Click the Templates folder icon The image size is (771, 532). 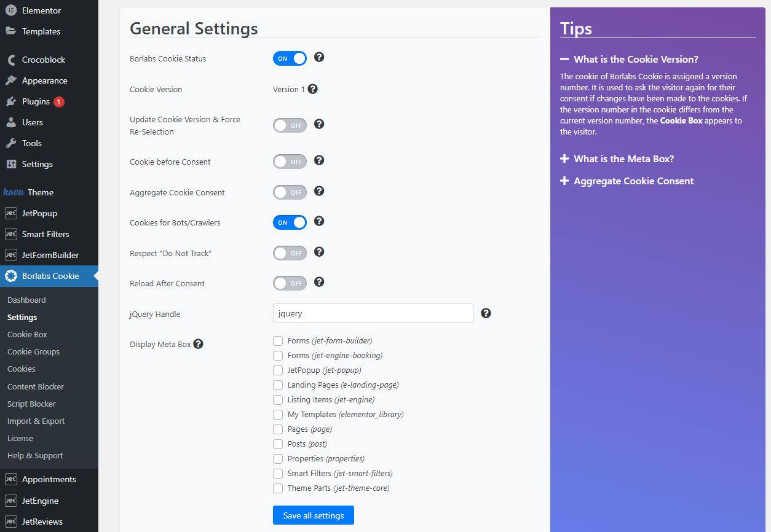(x=11, y=31)
